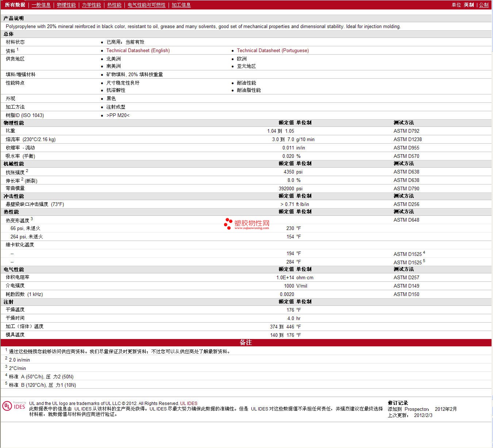This screenshot has width=493, height=448.
Task: Select 英制 units option
Action: pos(469,5)
